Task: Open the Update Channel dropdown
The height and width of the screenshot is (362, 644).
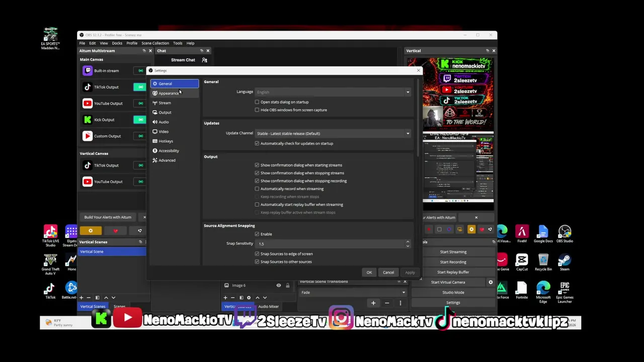Action: [x=333, y=134]
